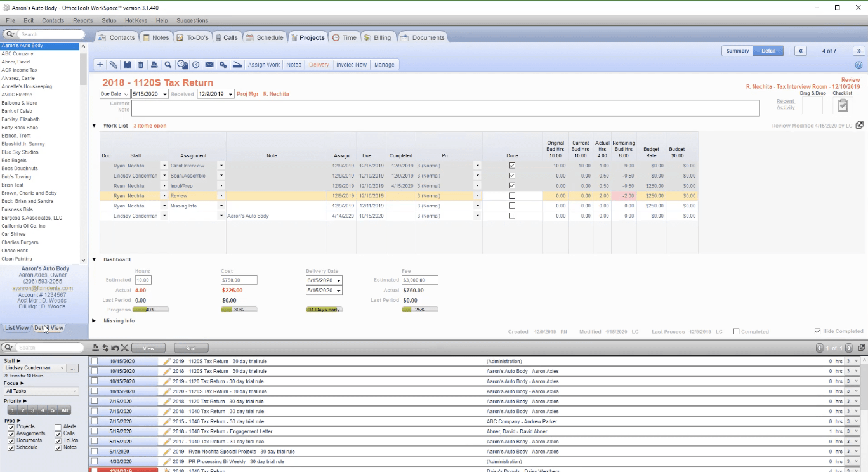Click in the Current Note text field

[445, 108]
